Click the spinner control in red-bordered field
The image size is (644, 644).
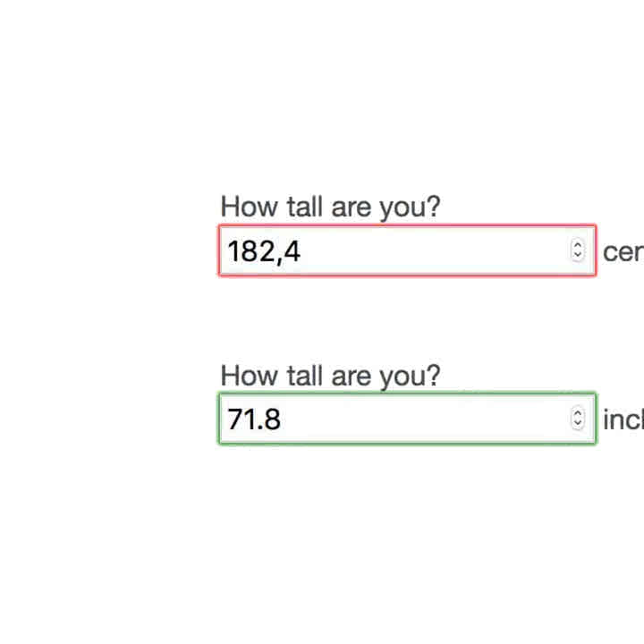(x=578, y=250)
